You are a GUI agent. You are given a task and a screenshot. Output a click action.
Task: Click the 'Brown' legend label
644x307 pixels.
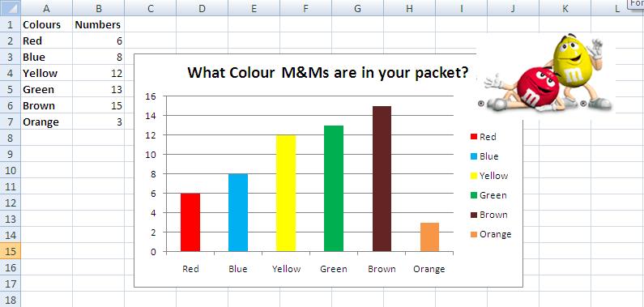point(493,215)
